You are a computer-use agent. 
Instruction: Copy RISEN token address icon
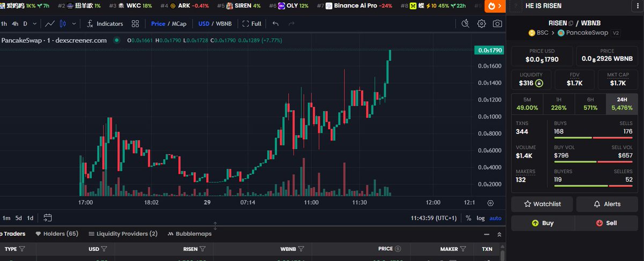[570, 23]
